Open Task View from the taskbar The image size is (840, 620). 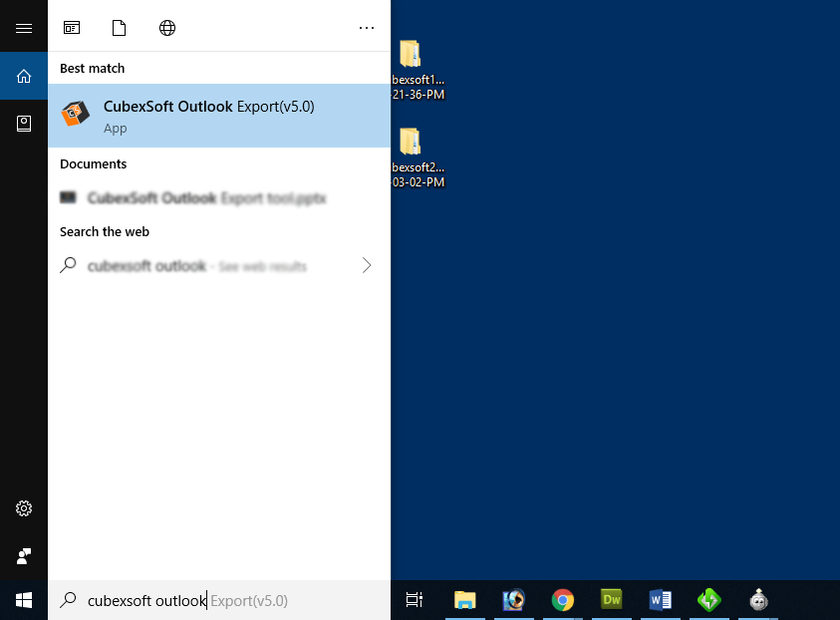[x=415, y=600]
